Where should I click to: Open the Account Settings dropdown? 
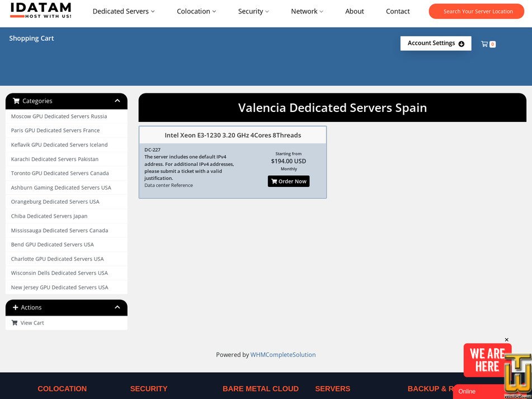click(435, 43)
